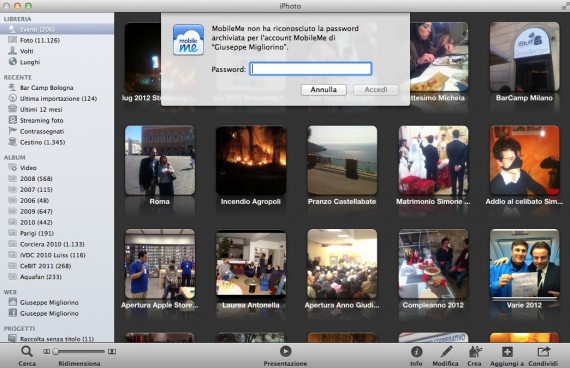Open the Info panel icon
This screenshot has width=570, height=368.
pos(416,352)
